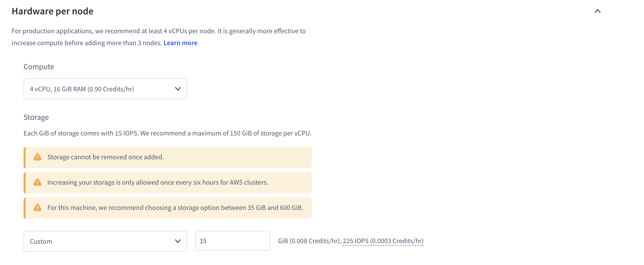Click the chevron inside the Compute selector

pos(178,89)
